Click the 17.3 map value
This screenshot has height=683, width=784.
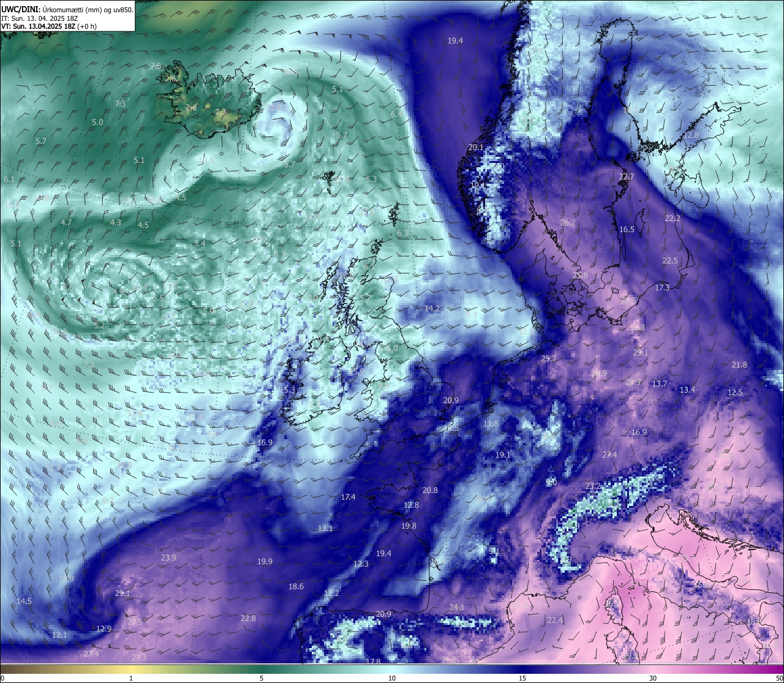click(662, 288)
